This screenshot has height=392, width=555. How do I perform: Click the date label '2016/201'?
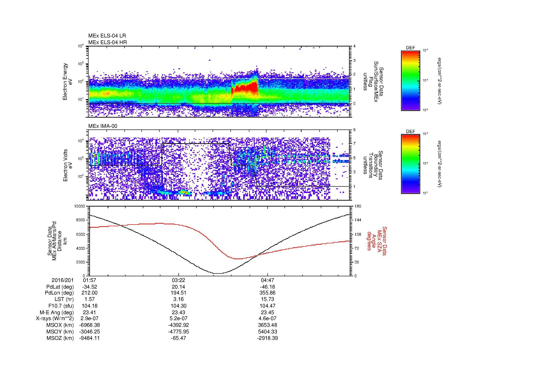[62, 280]
